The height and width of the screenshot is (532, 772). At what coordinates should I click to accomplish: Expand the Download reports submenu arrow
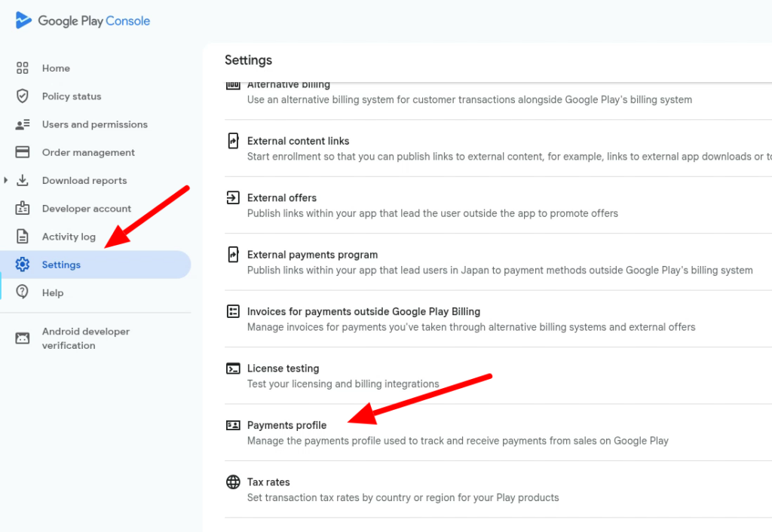[x=7, y=180]
